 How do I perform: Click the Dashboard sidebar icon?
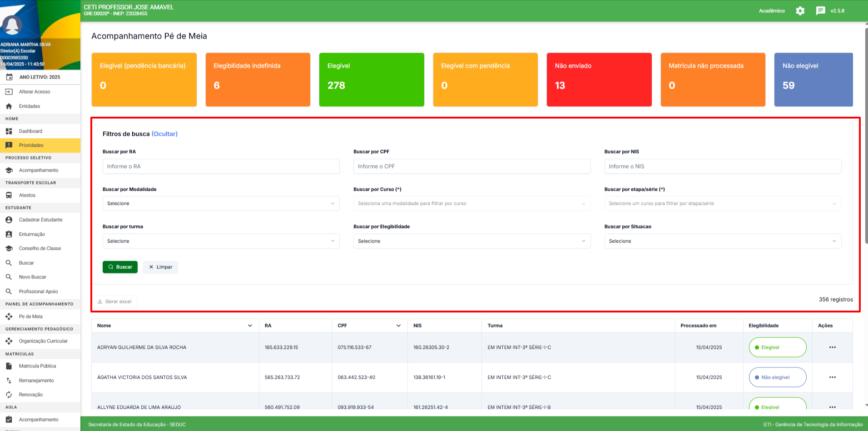(x=9, y=131)
